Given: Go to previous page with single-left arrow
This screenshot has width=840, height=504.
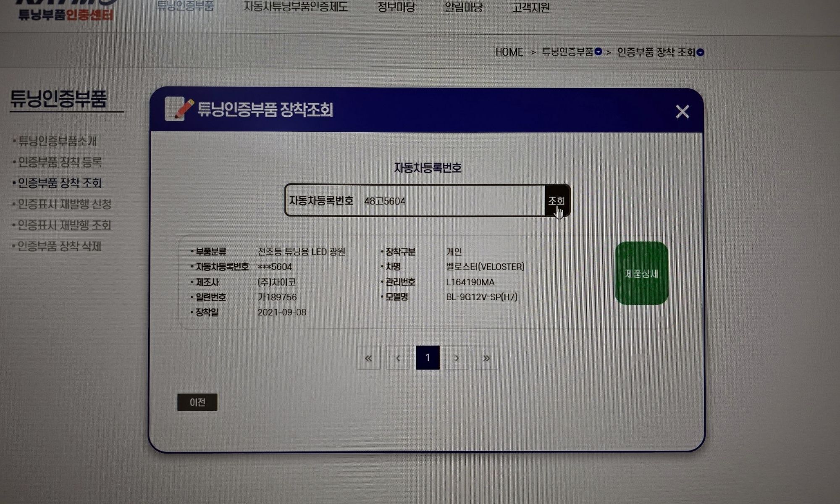Looking at the screenshot, I should pyautogui.click(x=398, y=358).
